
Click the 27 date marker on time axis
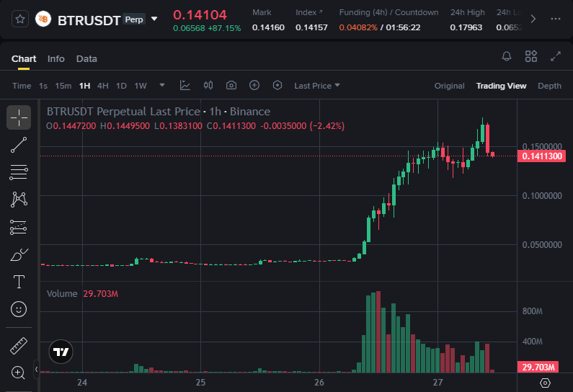(x=437, y=383)
